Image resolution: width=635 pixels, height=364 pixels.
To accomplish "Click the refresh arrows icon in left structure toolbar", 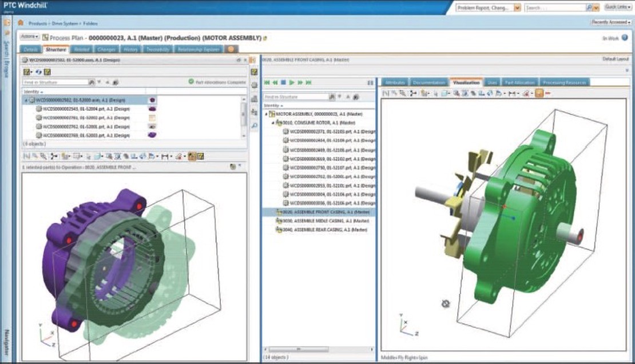I will 37,72.
